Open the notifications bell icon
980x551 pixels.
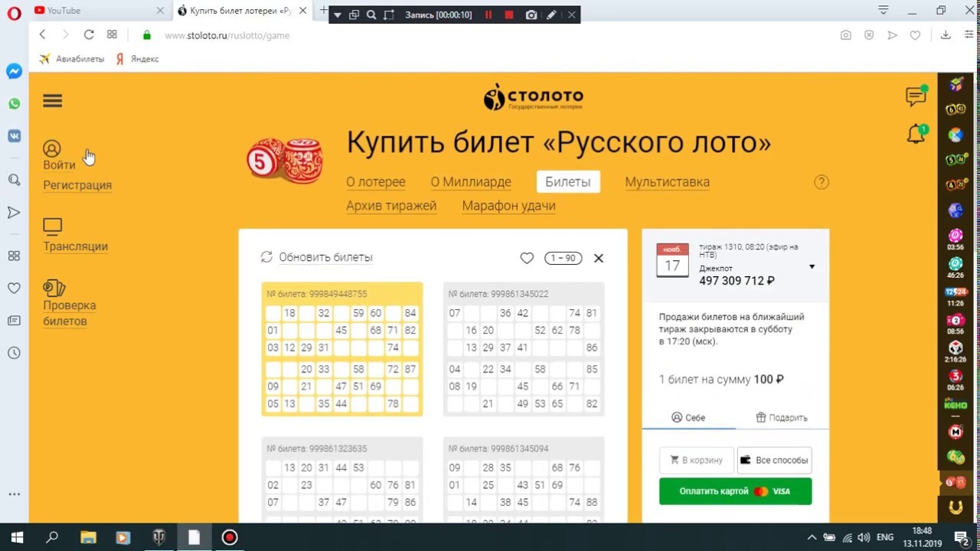(x=915, y=135)
